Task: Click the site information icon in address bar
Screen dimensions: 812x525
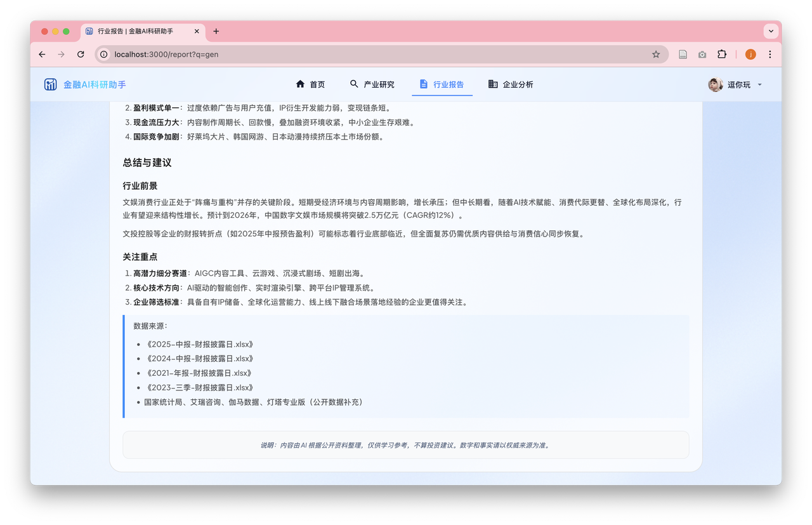Action: pos(104,55)
